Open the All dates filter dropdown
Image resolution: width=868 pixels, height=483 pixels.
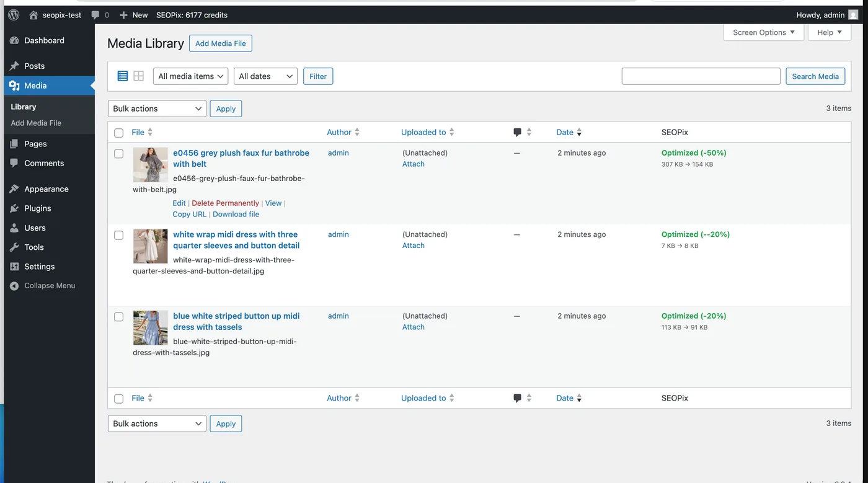tap(265, 76)
